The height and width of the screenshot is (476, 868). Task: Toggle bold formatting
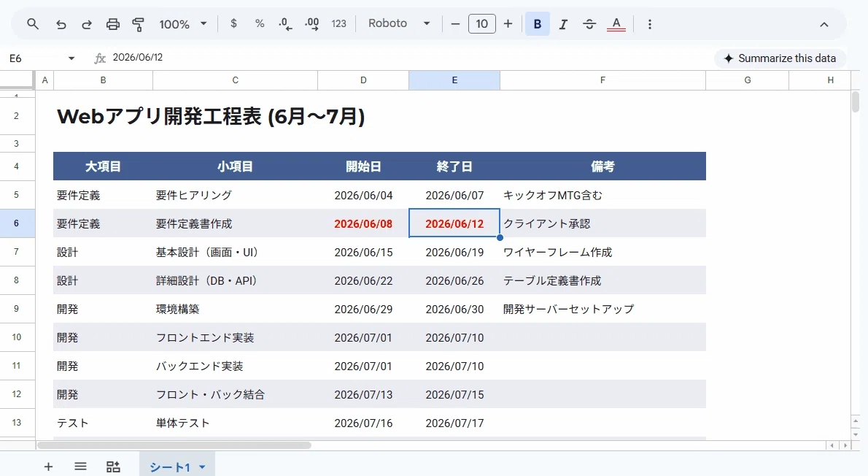(538, 24)
